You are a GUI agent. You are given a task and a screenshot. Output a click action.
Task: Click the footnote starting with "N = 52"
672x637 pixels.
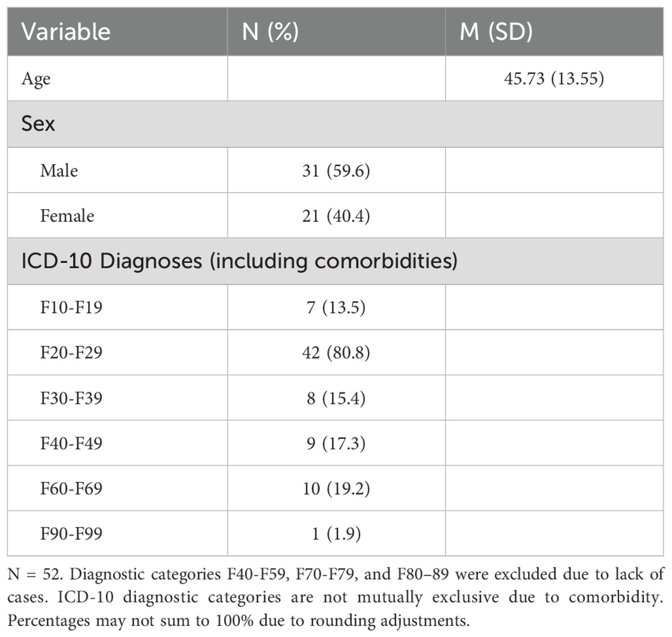(x=335, y=597)
